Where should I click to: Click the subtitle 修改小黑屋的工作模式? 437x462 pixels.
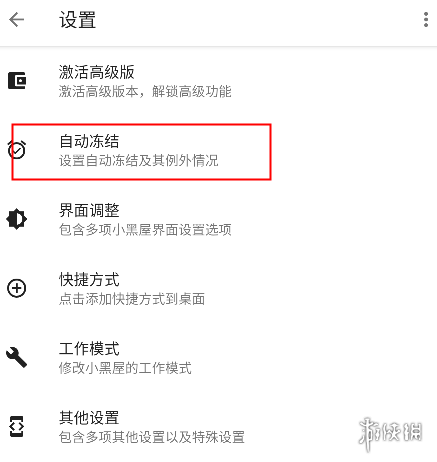pos(125,368)
